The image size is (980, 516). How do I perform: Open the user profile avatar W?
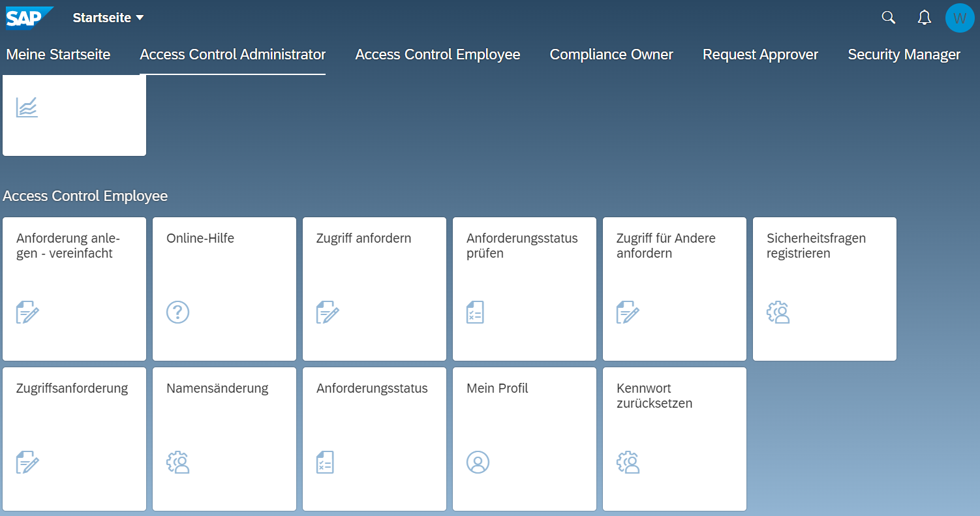point(960,18)
